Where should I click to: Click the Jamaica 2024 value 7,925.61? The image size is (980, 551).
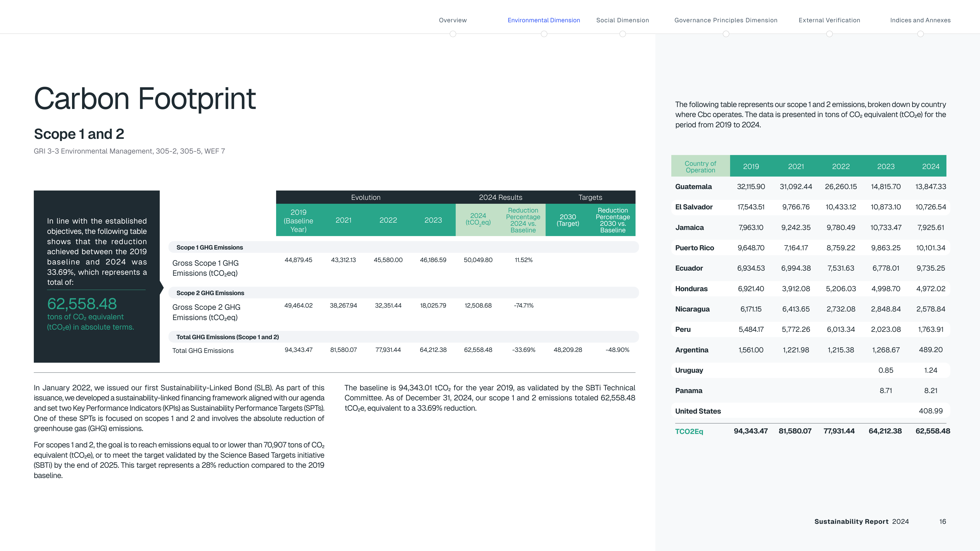coord(931,228)
